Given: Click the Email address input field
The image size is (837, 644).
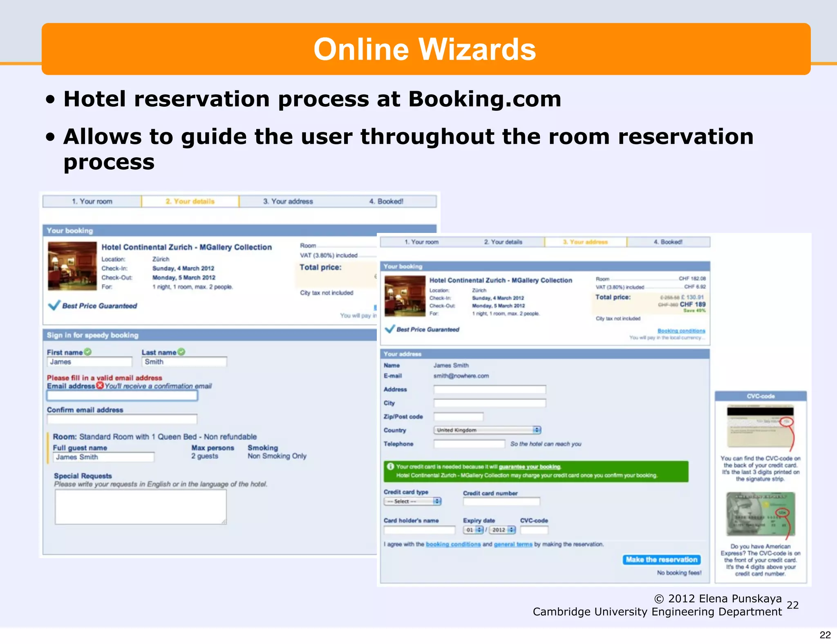Looking at the screenshot, I should pos(122,395).
